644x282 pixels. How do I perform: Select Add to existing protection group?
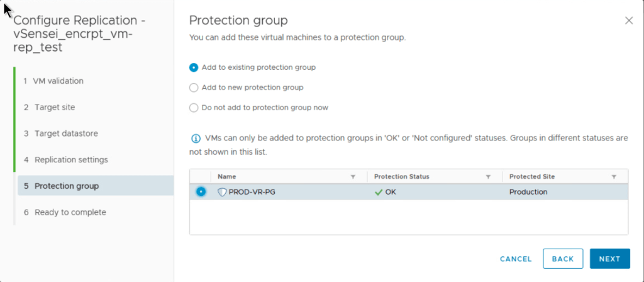point(194,67)
